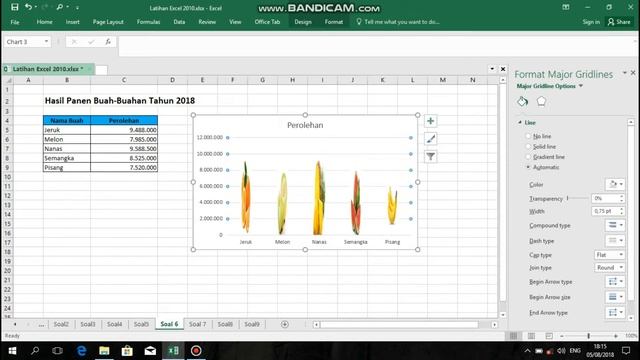Select the Nanas picture column in chart

[319, 198]
